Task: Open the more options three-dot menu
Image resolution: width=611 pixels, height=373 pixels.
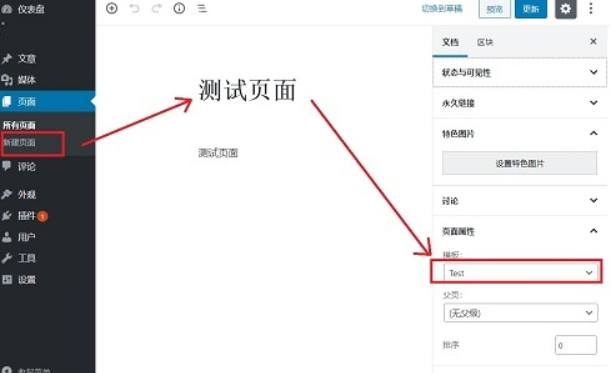Action: click(591, 8)
